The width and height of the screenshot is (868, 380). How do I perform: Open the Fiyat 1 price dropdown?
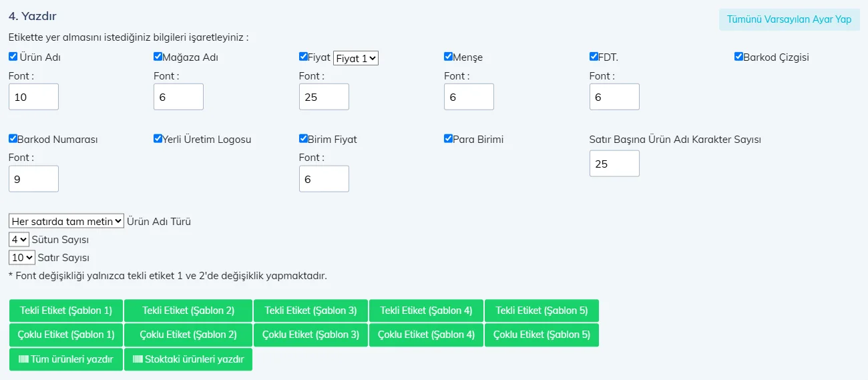[356, 58]
